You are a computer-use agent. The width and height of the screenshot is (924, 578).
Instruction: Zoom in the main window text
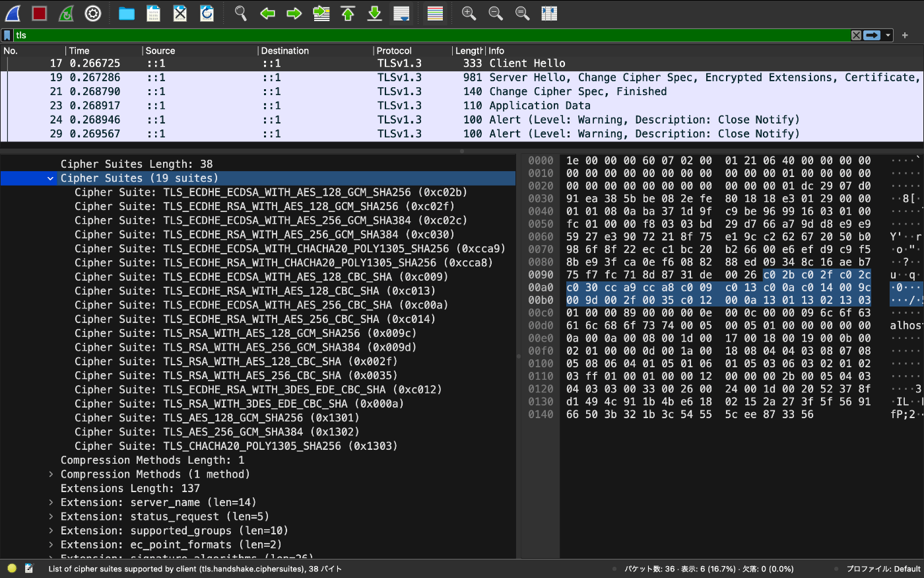click(x=469, y=13)
